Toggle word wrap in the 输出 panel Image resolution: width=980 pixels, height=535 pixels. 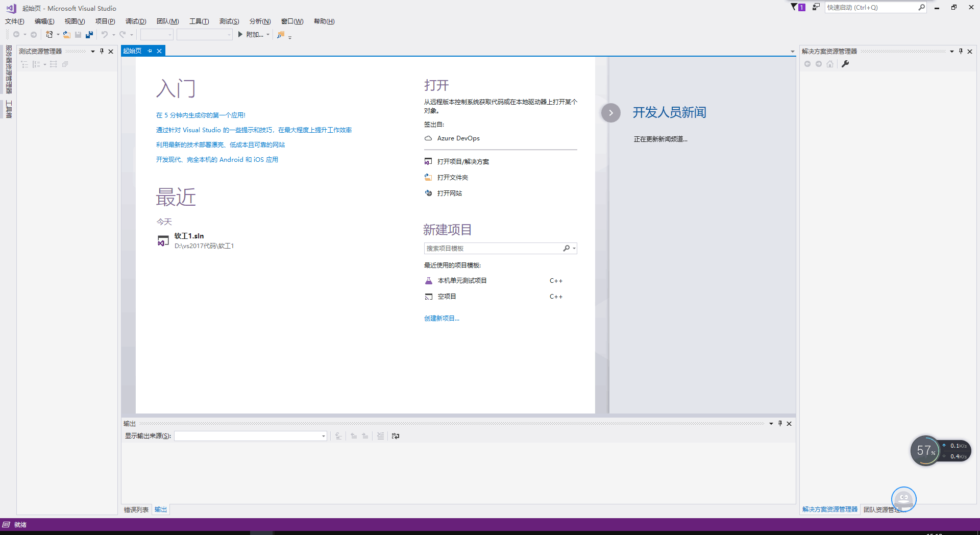tap(396, 436)
